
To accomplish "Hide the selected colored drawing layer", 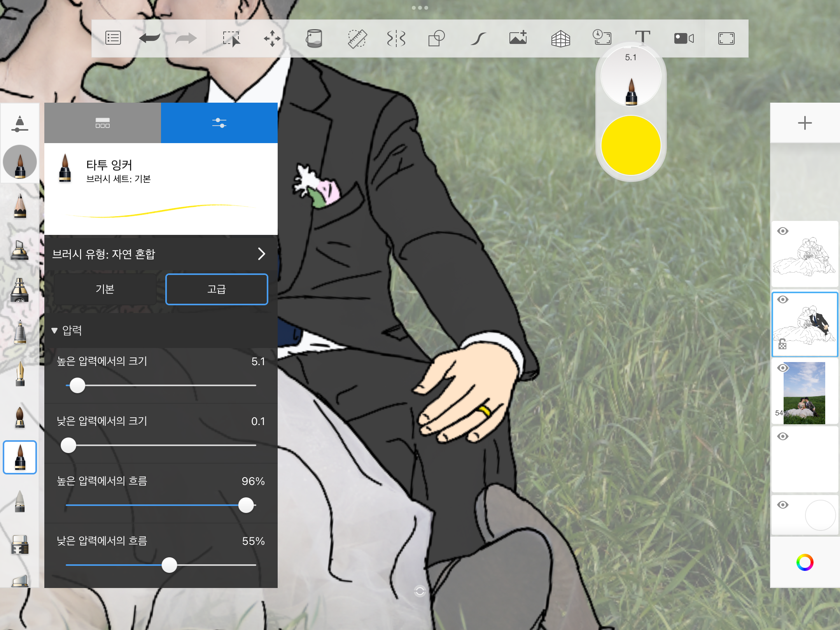I will [x=783, y=299].
